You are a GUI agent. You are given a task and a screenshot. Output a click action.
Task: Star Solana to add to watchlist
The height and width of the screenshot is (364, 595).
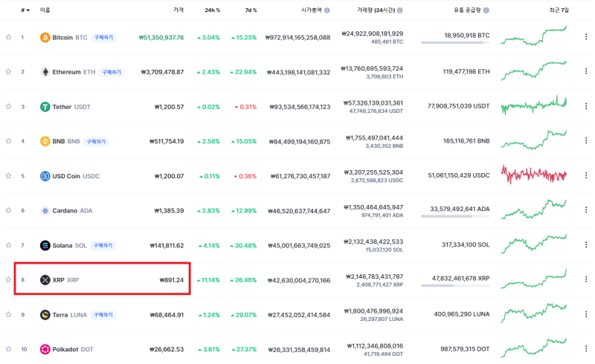(8, 245)
